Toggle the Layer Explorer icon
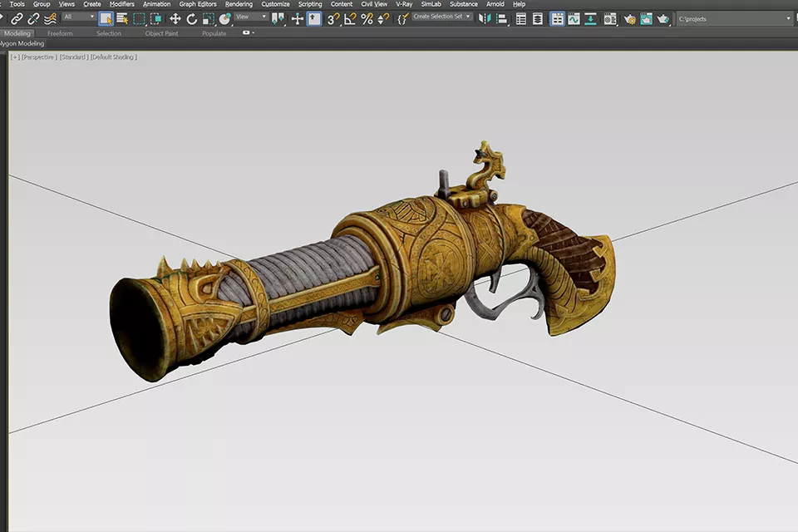The image size is (798, 532). click(538, 19)
